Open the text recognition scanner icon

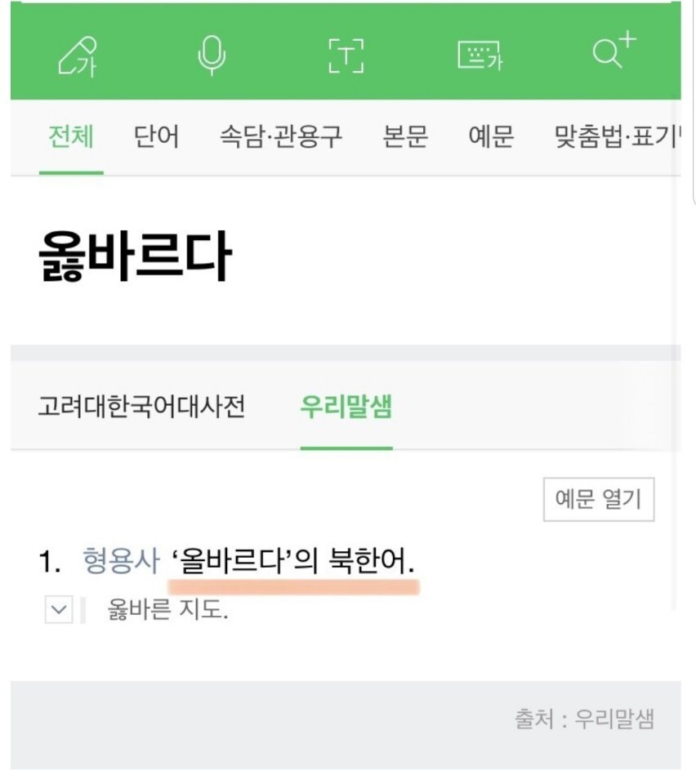(346, 57)
